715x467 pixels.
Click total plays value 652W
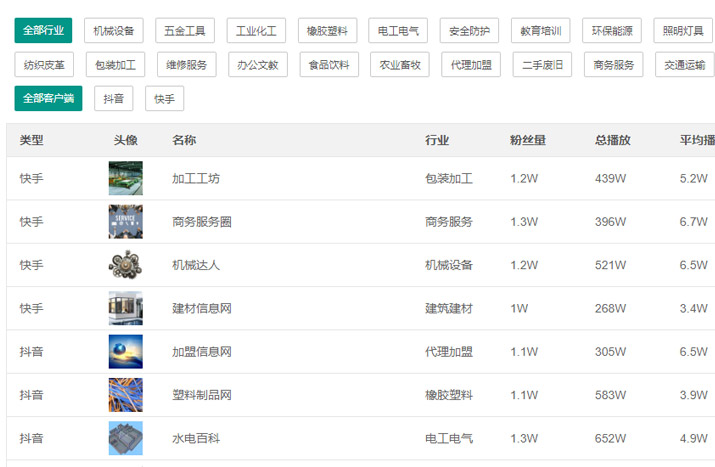tap(610, 438)
